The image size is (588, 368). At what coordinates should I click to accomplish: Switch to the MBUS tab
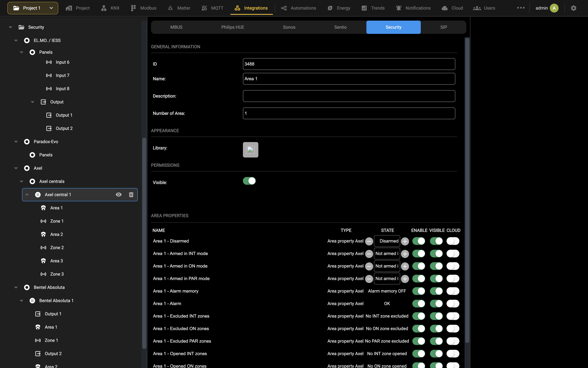pos(176,27)
